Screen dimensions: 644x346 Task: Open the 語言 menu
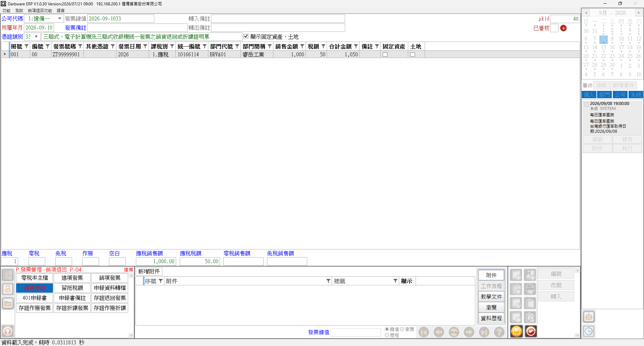[x=61, y=11]
